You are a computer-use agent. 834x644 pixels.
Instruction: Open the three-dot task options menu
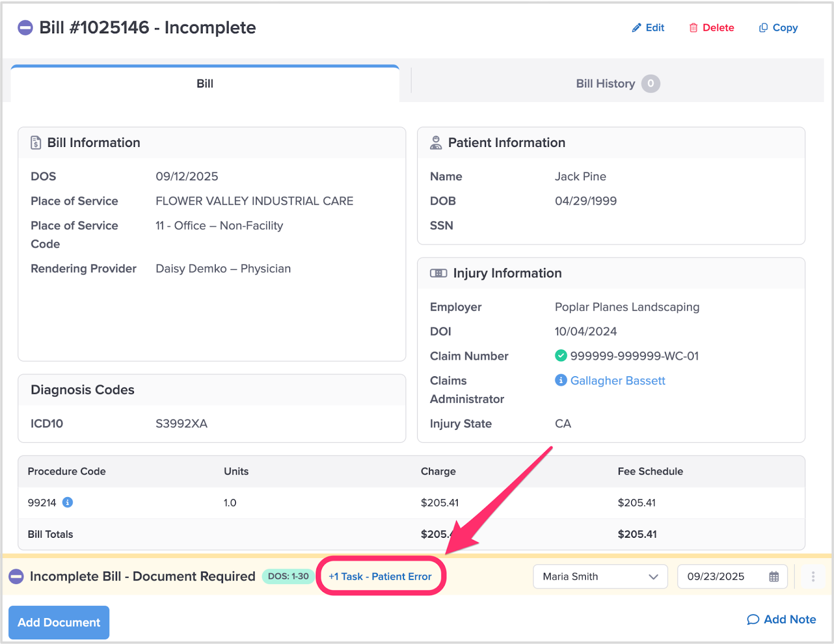pyautogui.click(x=813, y=577)
